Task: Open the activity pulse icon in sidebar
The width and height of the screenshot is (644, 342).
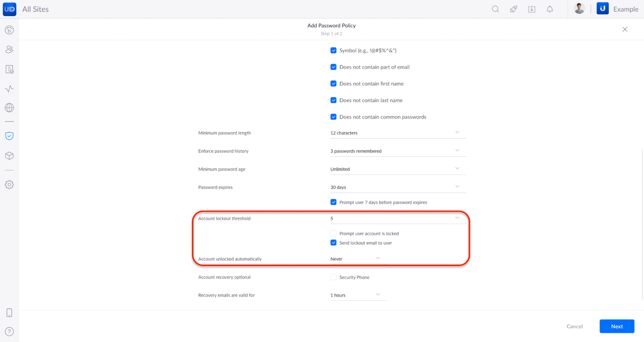Action: pyautogui.click(x=9, y=89)
